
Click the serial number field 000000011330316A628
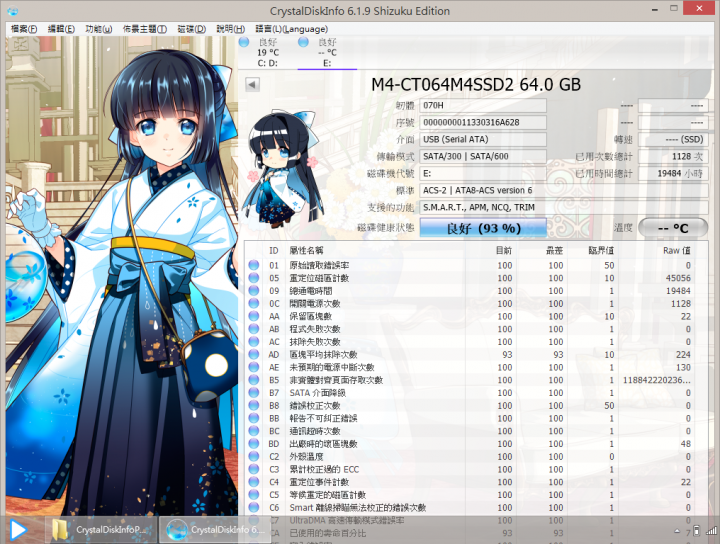click(483, 123)
